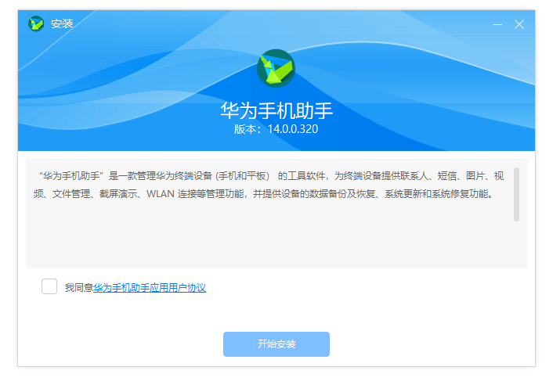
Task: Click the product description paragraph
Action: [269, 185]
